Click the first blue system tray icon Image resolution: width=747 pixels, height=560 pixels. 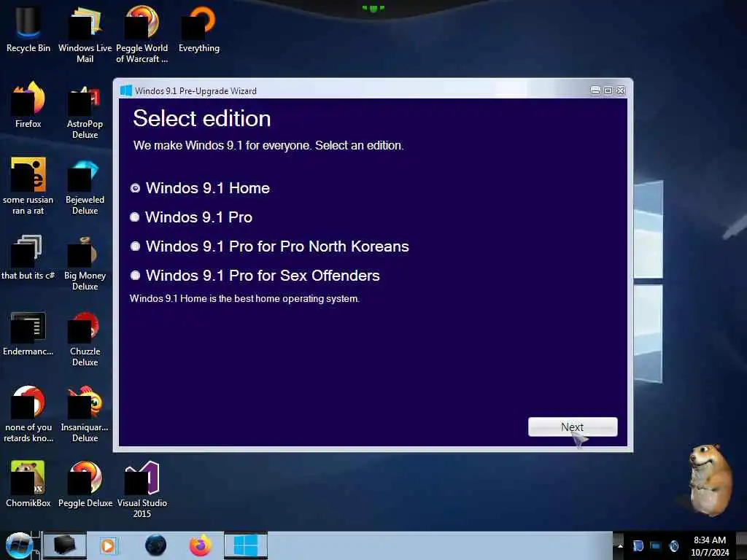pos(638,545)
